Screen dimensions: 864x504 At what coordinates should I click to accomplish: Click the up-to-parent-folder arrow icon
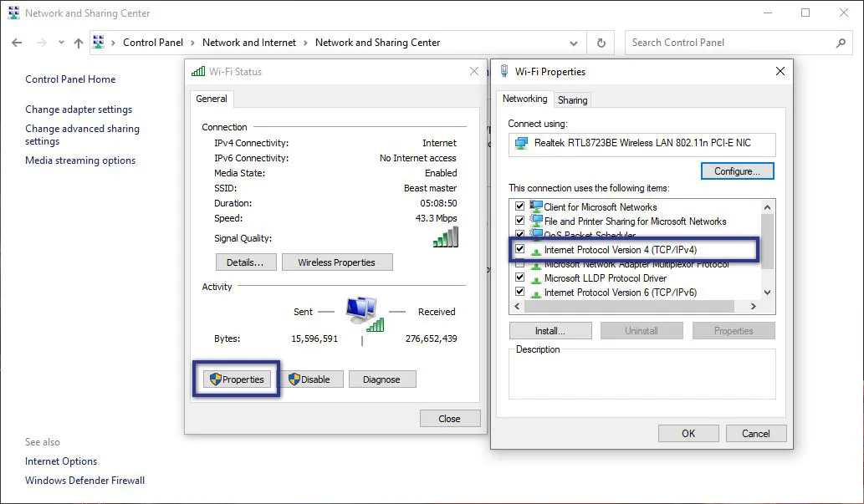[79, 42]
